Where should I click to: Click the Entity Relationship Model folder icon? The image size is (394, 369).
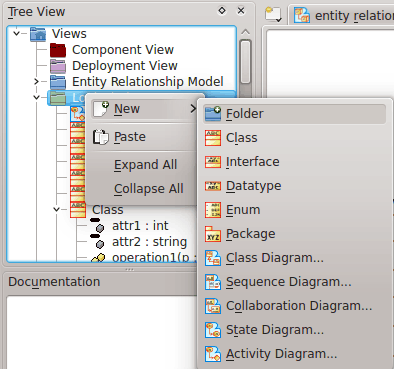pyautogui.click(x=58, y=82)
